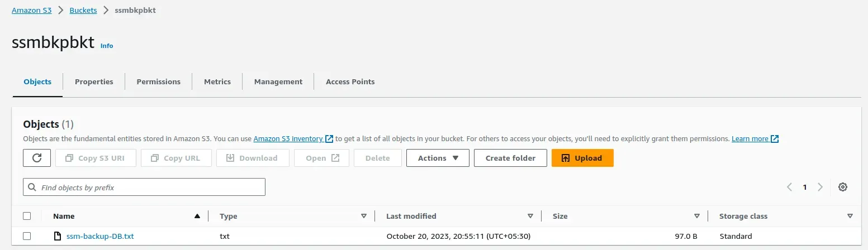Image resolution: width=868 pixels, height=250 pixels.
Task: Open the ssm-backup-DB.txt object link
Action: (x=100, y=236)
